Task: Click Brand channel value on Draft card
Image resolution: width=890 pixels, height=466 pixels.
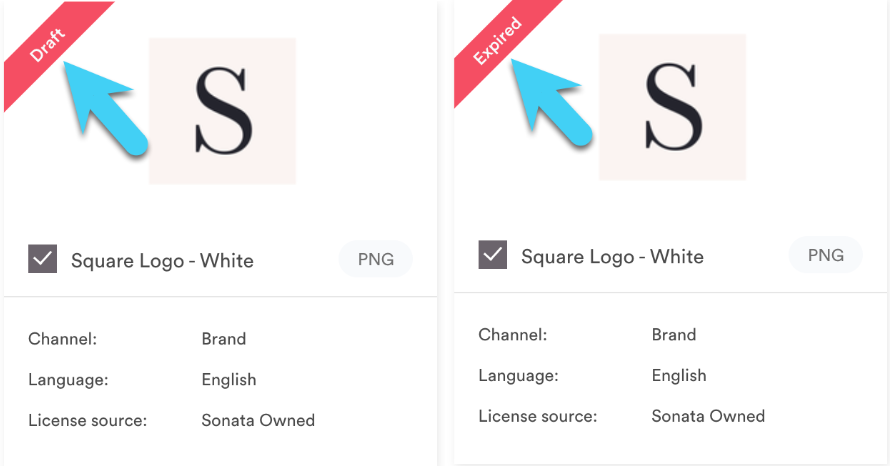Action: 224,339
